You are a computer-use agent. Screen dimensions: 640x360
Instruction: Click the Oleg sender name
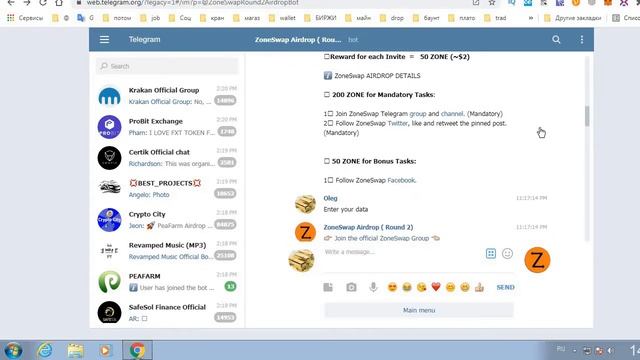click(330, 198)
